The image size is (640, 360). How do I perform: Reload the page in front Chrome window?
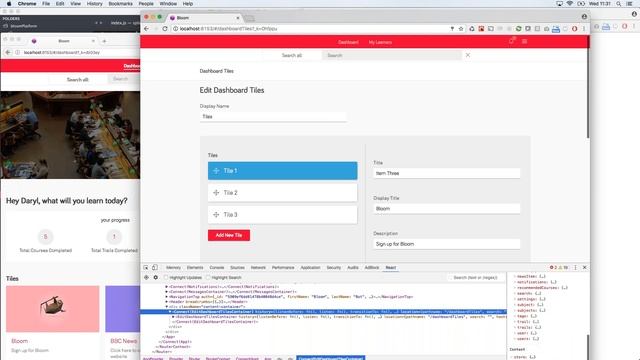pyautogui.click(x=165, y=29)
